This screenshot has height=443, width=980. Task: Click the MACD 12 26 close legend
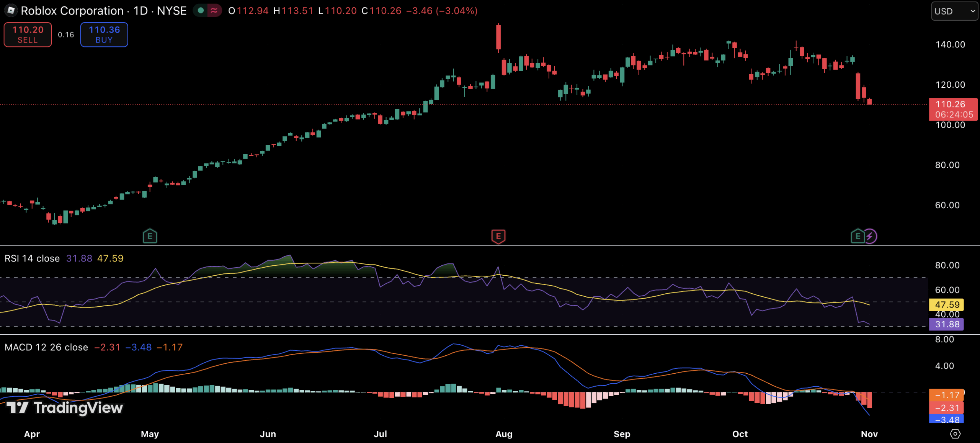point(46,347)
